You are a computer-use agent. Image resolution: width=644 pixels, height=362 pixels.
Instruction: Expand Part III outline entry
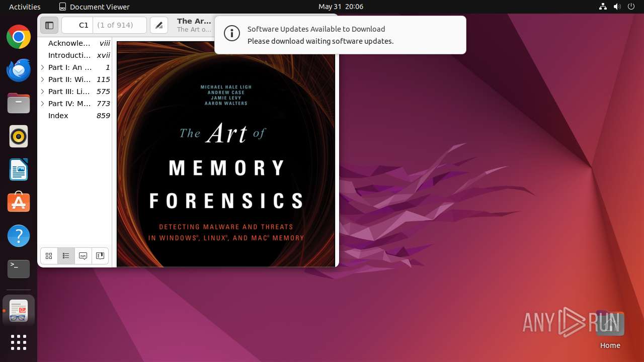tap(43, 92)
